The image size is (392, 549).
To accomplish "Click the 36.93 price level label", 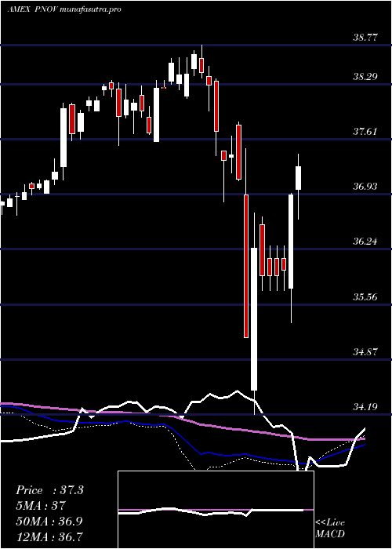I will pos(365,187).
